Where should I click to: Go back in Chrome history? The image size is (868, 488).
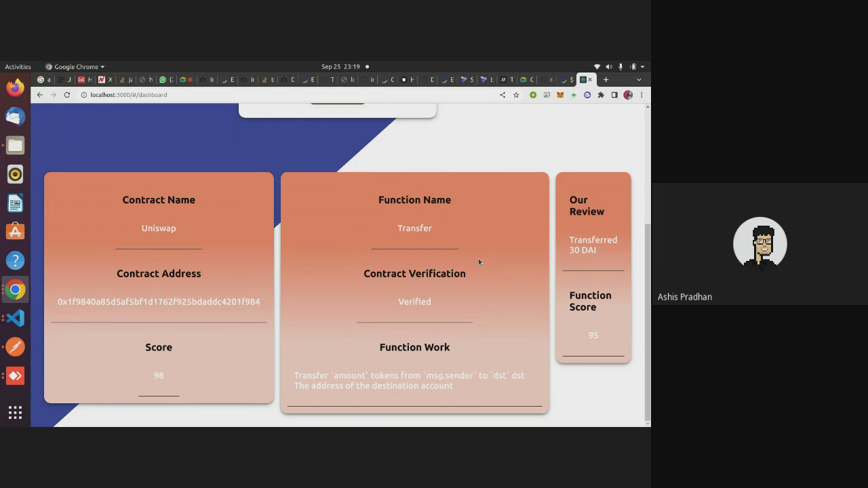tap(40, 95)
